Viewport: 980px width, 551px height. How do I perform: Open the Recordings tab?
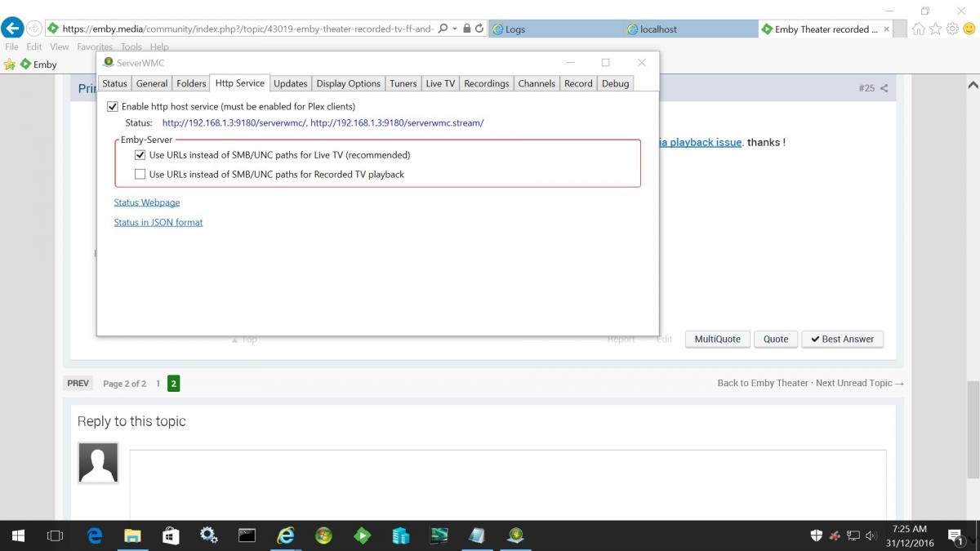tap(486, 83)
